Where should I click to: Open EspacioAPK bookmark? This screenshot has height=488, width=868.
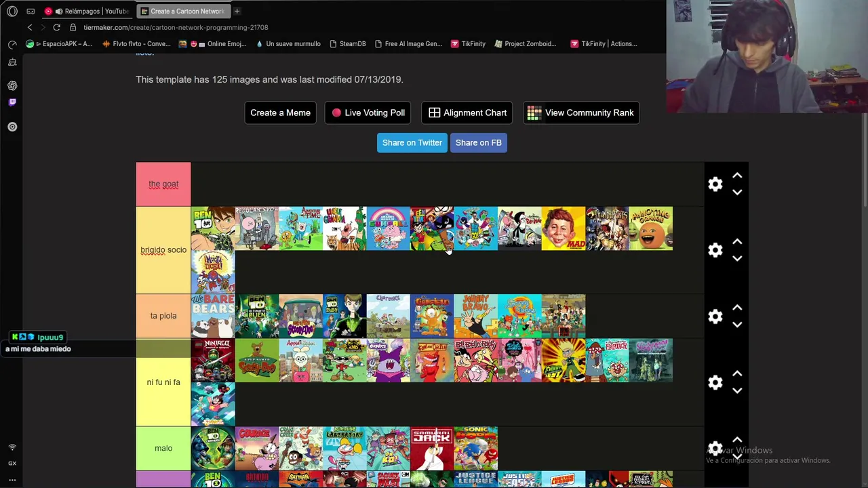tap(59, 43)
